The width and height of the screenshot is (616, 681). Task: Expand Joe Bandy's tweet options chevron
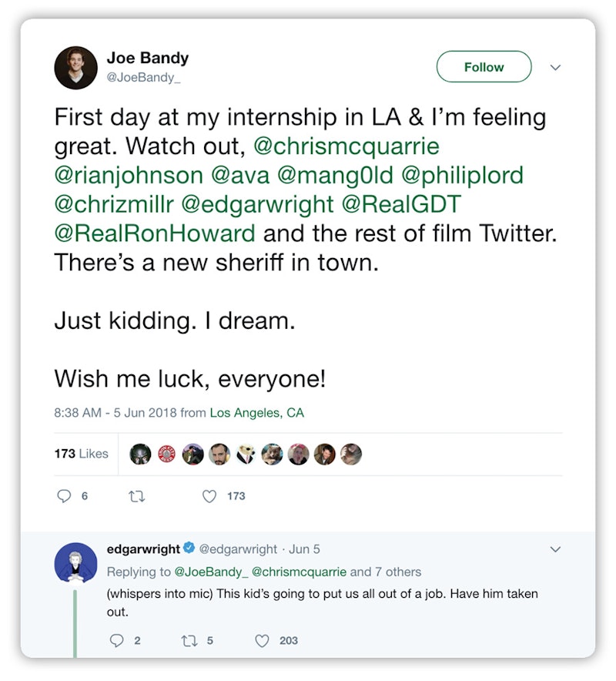click(555, 68)
